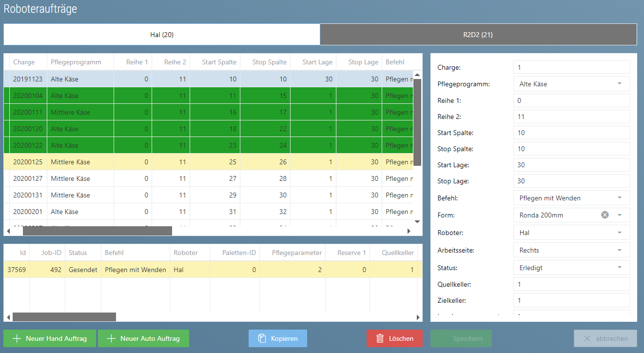This screenshot has width=644, height=353.
Task: Click into the Quellkeller input field
Action: [x=572, y=284]
